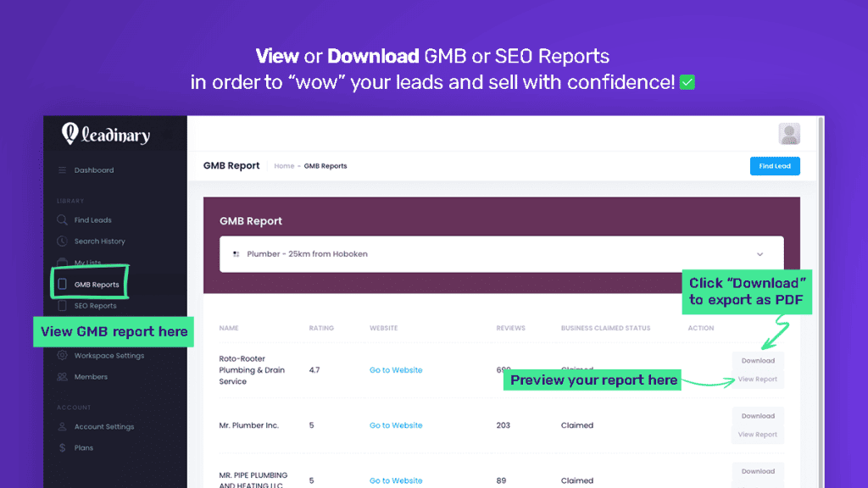Open Find Leads sidebar item
This screenshot has width=868, height=488.
[93, 219]
